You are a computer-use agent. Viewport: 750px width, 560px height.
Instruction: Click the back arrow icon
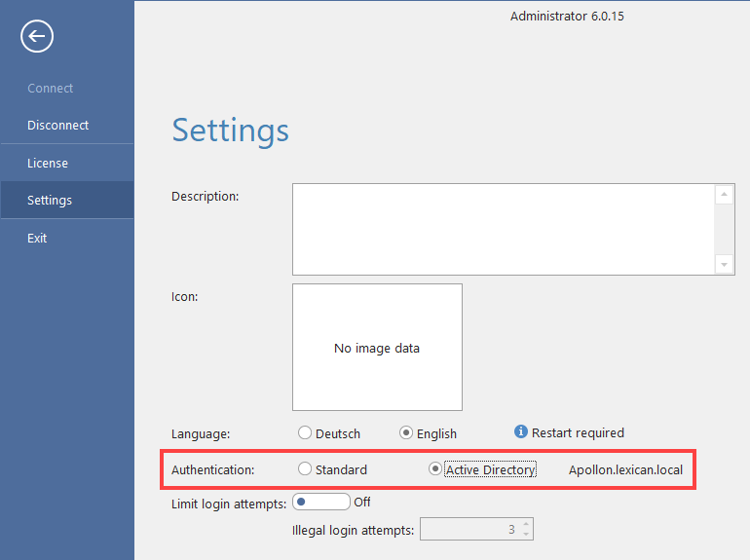(x=37, y=37)
